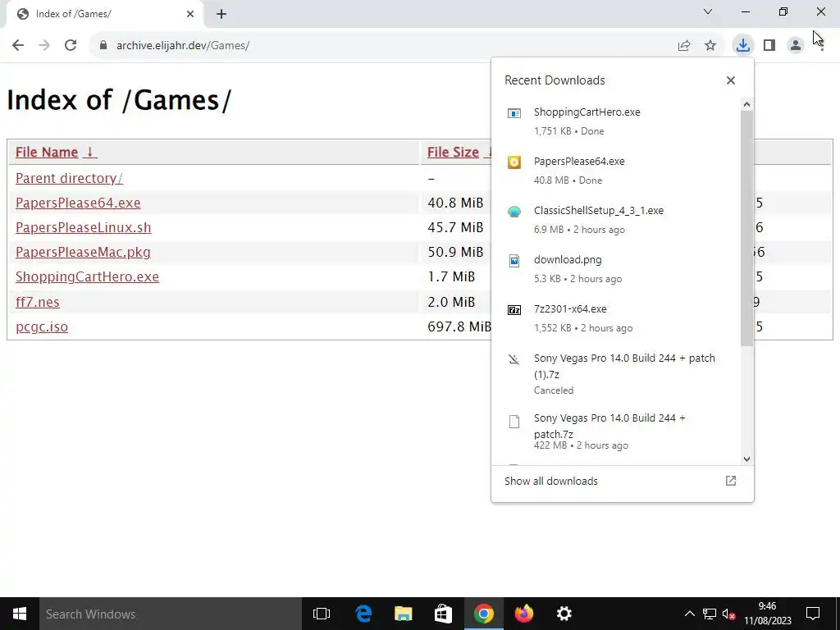Download the ff7.nes file
840x630 pixels.
click(38, 302)
